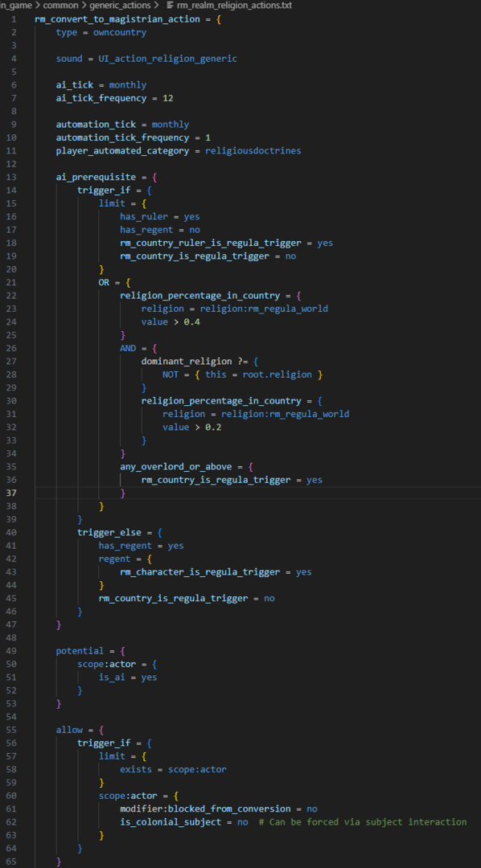Click the 'regent' scope on line 42
The image size is (481, 868).
115,559
